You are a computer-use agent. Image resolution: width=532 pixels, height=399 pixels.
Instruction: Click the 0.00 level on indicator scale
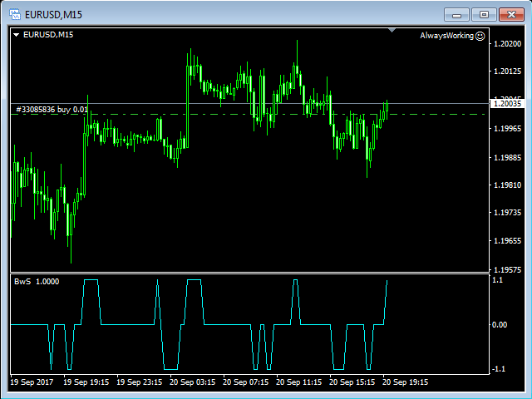tap(501, 324)
